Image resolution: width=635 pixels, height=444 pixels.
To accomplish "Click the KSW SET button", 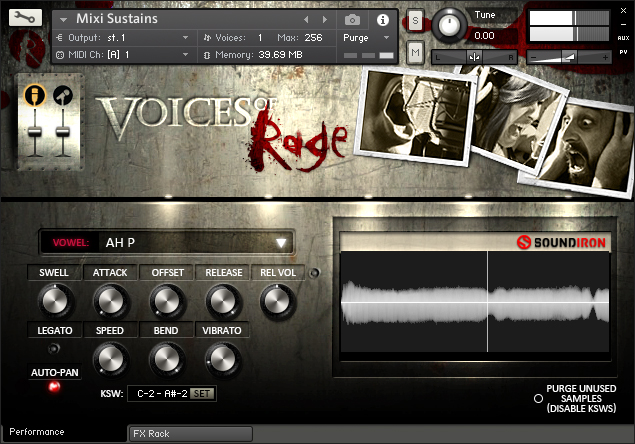I will click(202, 393).
